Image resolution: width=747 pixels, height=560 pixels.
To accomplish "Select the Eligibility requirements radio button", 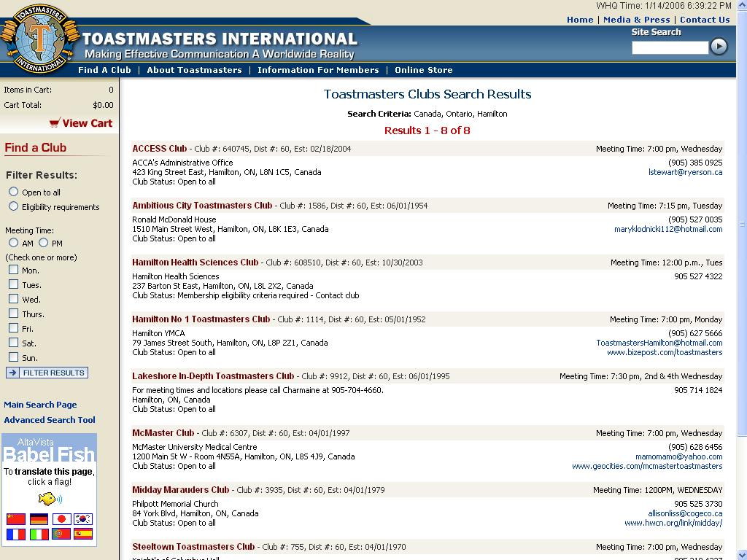I will tap(13, 206).
